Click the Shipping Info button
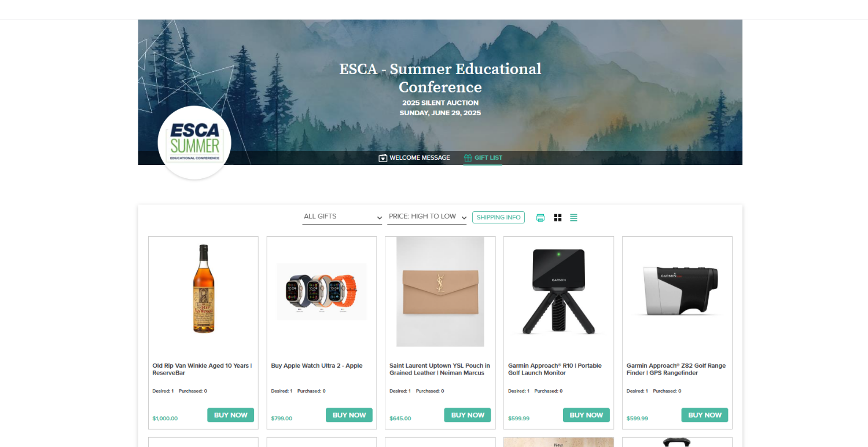 (498, 218)
